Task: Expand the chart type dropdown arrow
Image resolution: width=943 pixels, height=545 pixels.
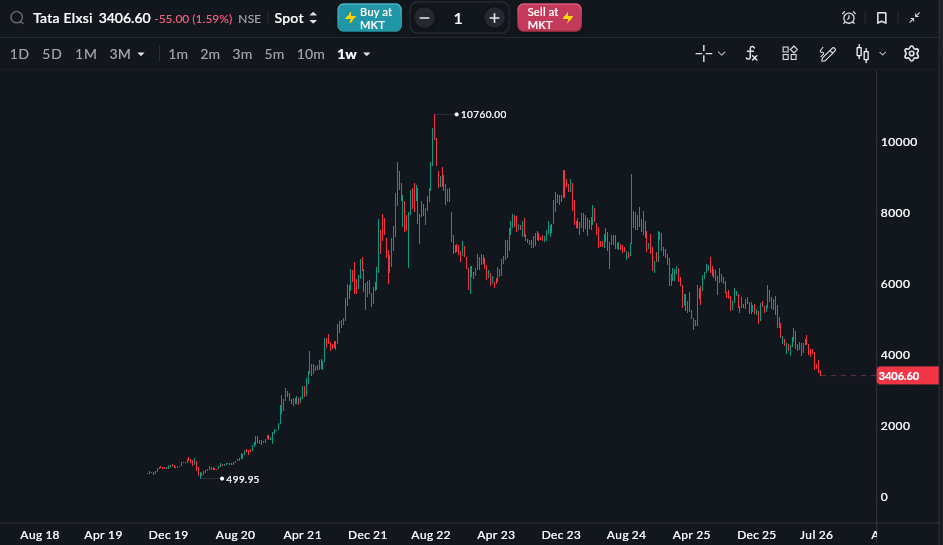Action: tap(882, 54)
